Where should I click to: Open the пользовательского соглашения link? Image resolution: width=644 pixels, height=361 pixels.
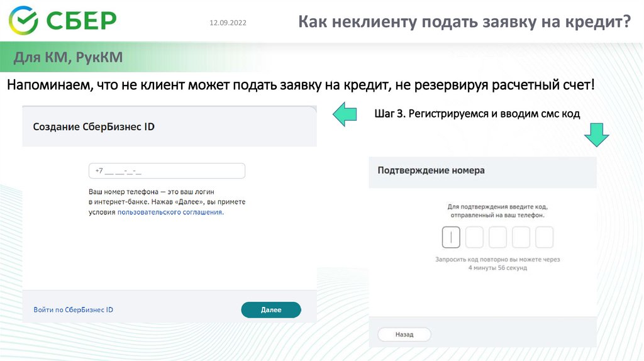[170, 213]
